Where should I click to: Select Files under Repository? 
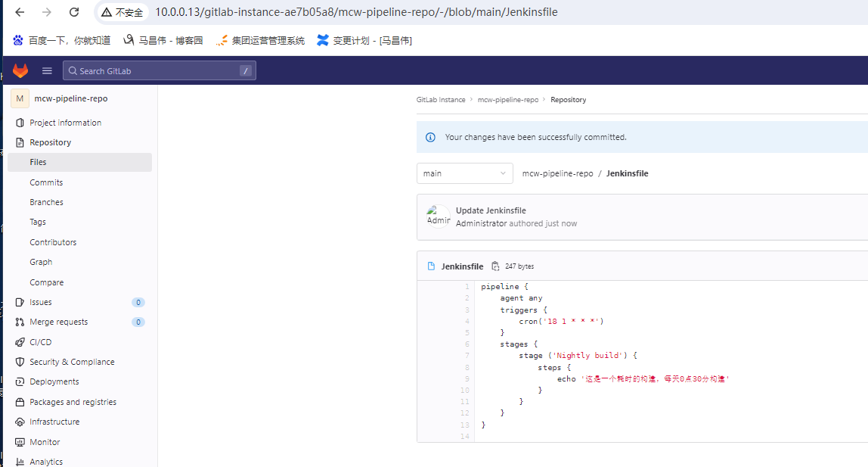[x=79, y=162]
